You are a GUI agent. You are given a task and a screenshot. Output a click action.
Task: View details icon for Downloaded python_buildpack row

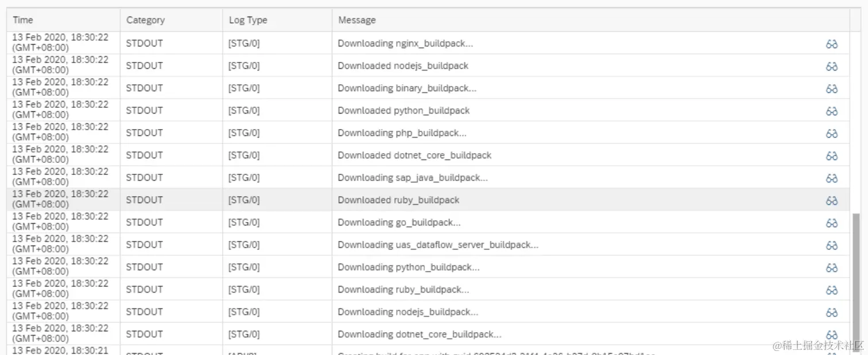pyautogui.click(x=832, y=111)
